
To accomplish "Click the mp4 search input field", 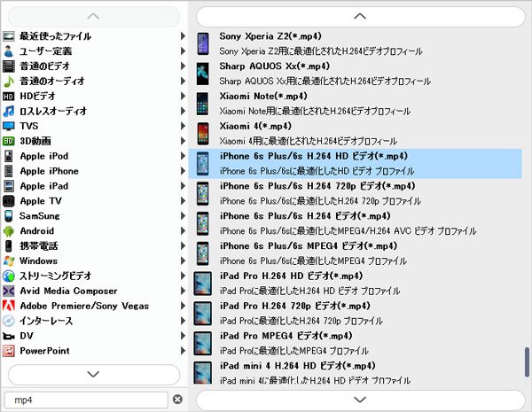I will point(86,400).
